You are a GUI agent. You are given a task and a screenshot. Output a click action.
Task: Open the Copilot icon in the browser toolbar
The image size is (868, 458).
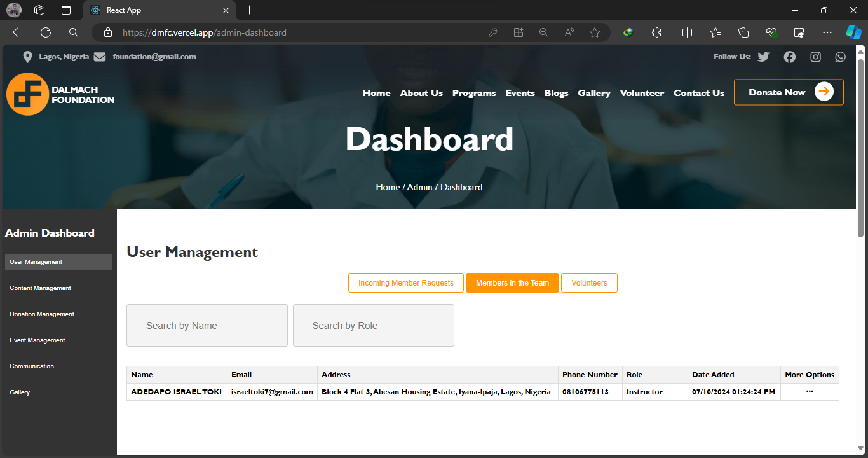point(853,32)
